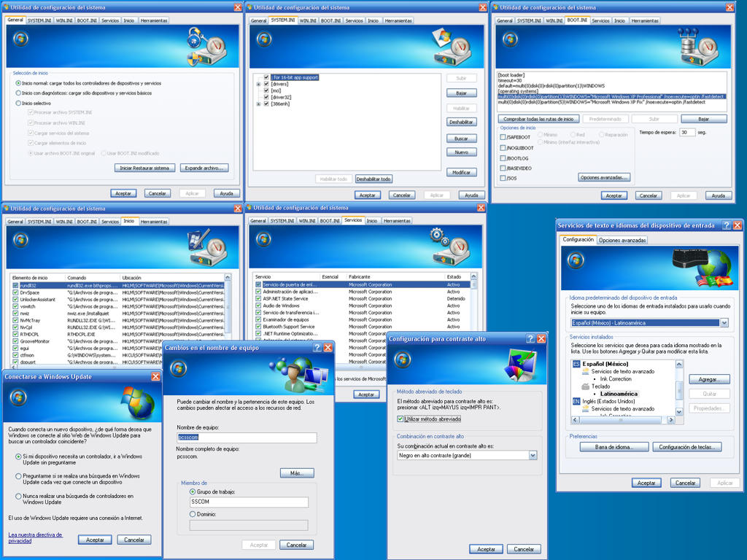Screen dimensions: 747x560
Task: Select the Configuración tab in text services dialog
Action: point(578,239)
